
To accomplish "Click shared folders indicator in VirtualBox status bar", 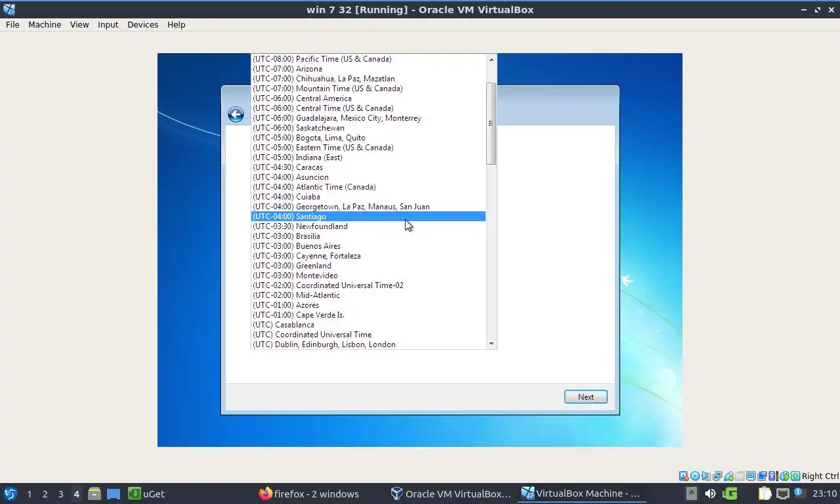I will 740,476.
